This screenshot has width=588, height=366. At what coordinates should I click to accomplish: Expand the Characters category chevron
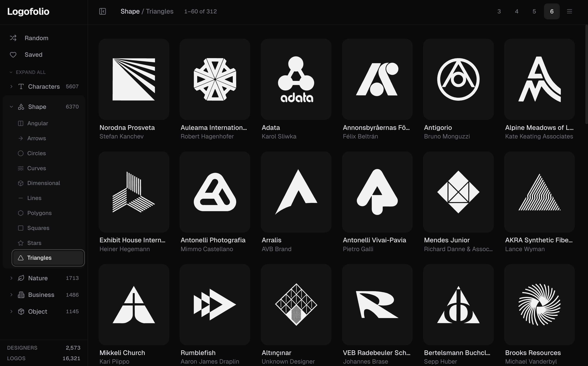click(x=11, y=87)
